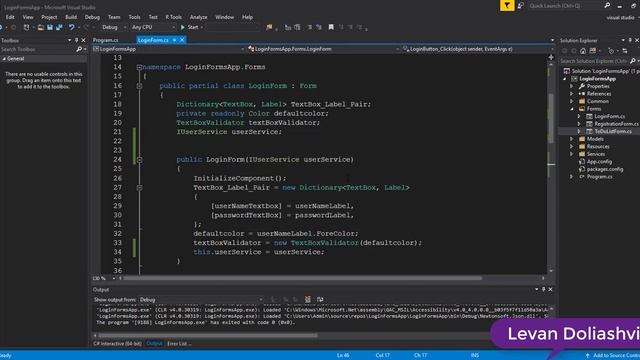Click the Start debugging button
640x360 pixels.
click(190, 27)
